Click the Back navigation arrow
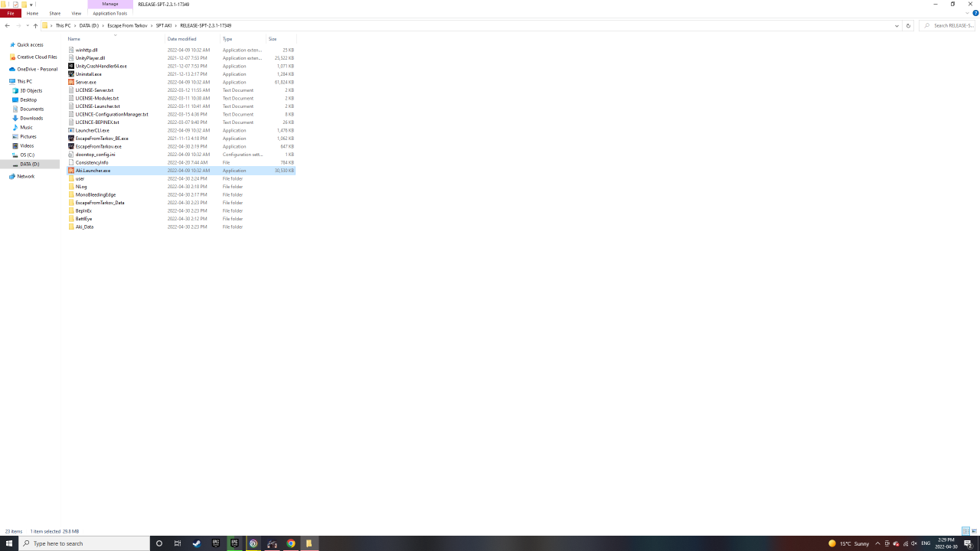This screenshot has height=551, width=980. (7, 25)
